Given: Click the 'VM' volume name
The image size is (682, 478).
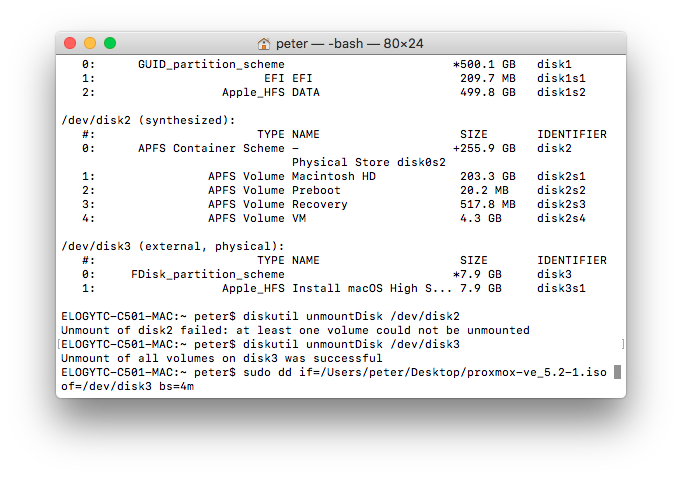Looking at the screenshot, I should pyautogui.click(x=299, y=218).
